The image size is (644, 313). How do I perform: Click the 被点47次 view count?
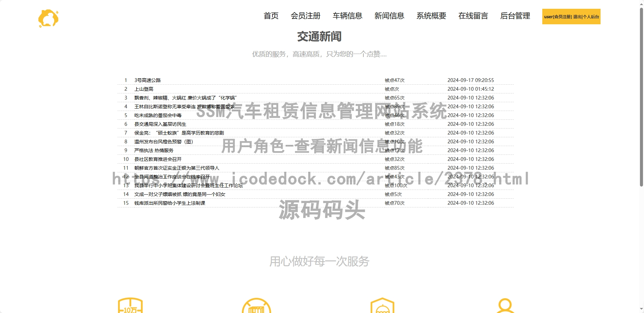pyautogui.click(x=395, y=80)
